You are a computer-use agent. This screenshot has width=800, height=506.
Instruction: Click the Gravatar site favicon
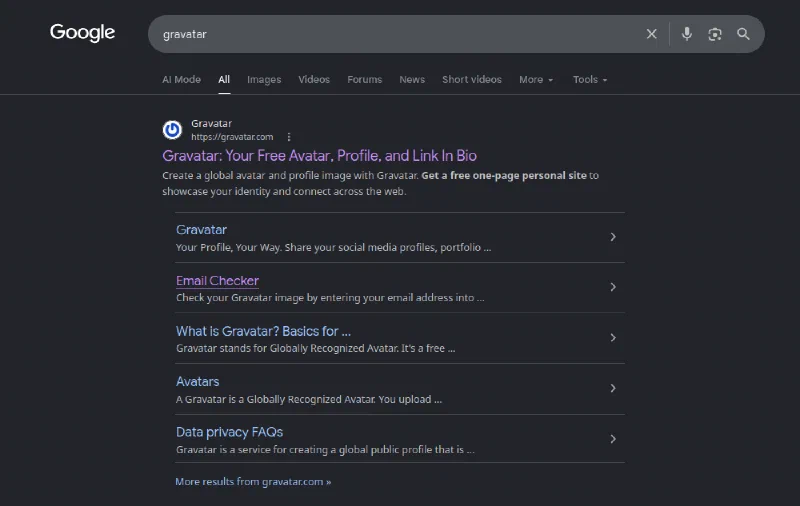(172, 130)
